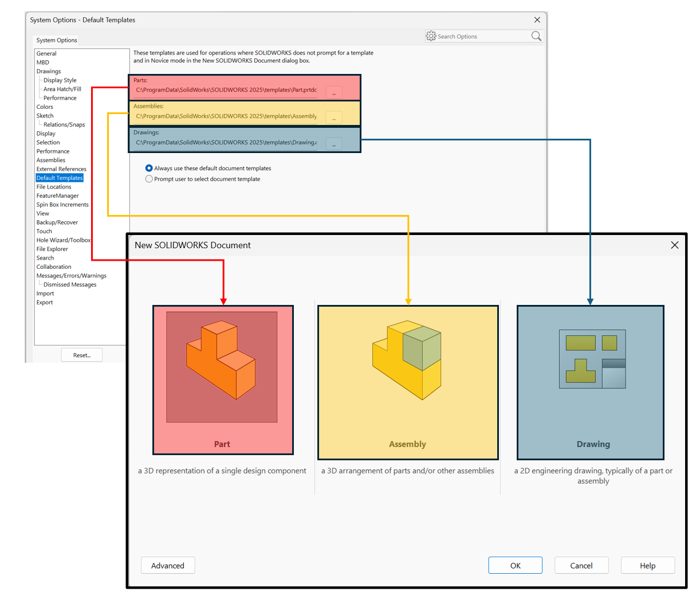Select the Part document icon

click(x=222, y=367)
